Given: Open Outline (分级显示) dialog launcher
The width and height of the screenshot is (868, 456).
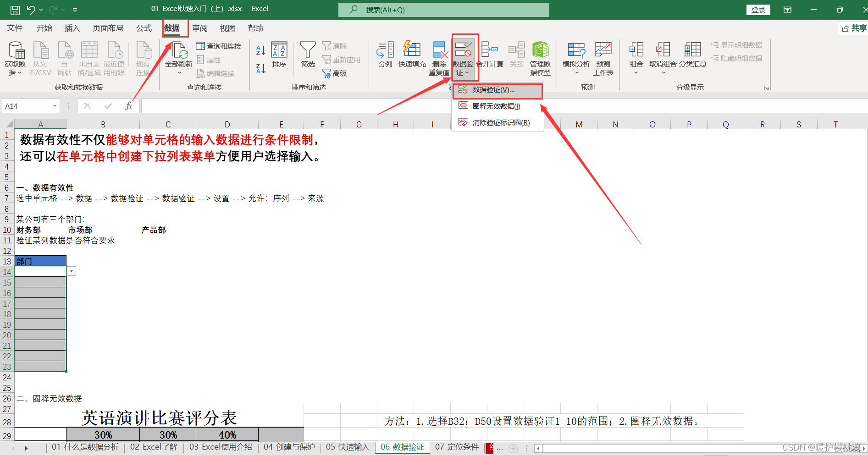Looking at the screenshot, I should pyautogui.click(x=766, y=88).
